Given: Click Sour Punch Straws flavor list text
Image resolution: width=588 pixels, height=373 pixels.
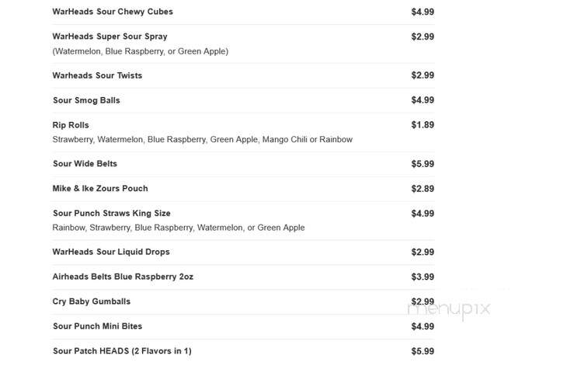Looking at the screenshot, I should pos(179,228).
